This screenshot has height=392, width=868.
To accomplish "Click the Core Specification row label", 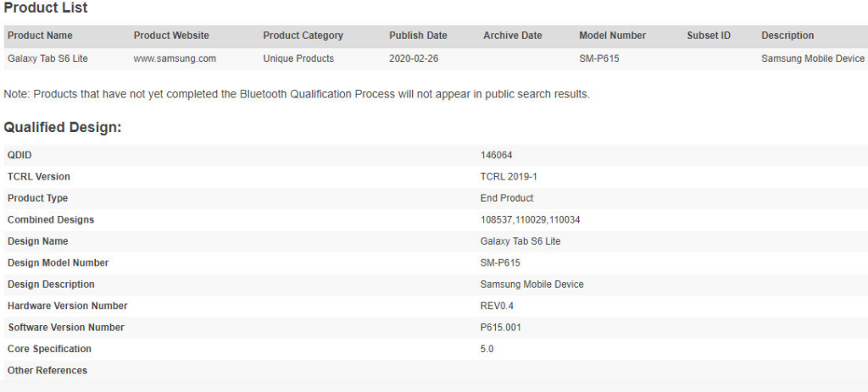I will click(x=49, y=349).
